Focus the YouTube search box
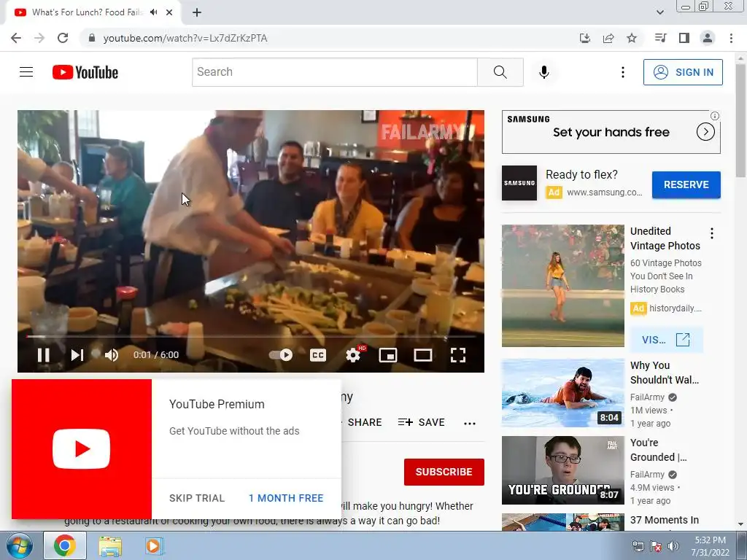This screenshot has width=747, height=560. (x=334, y=72)
